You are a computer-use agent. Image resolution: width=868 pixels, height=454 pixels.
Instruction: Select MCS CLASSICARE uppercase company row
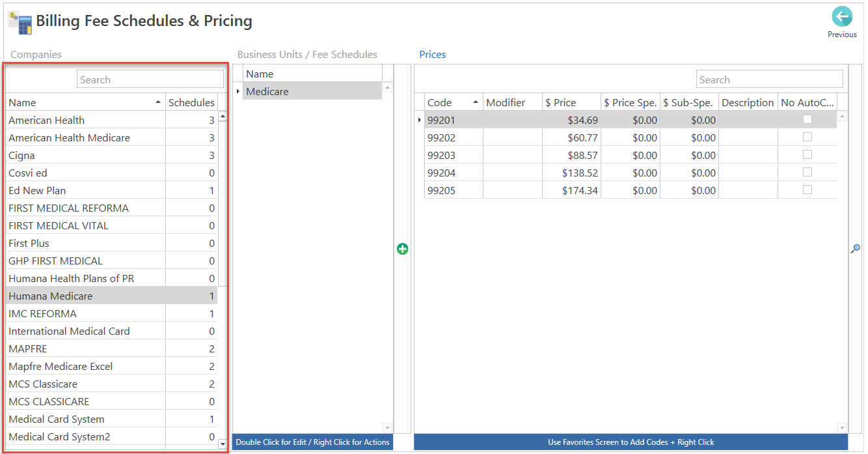tap(112, 401)
